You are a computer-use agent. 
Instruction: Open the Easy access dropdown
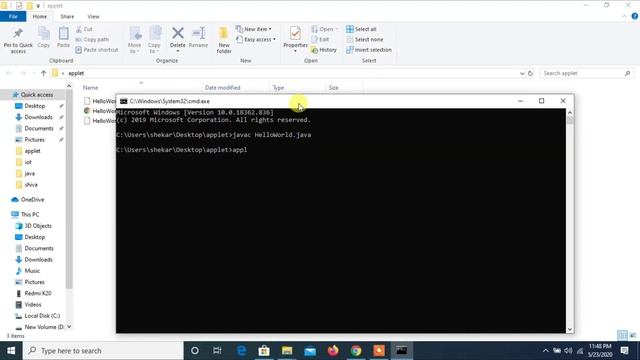pos(256,40)
